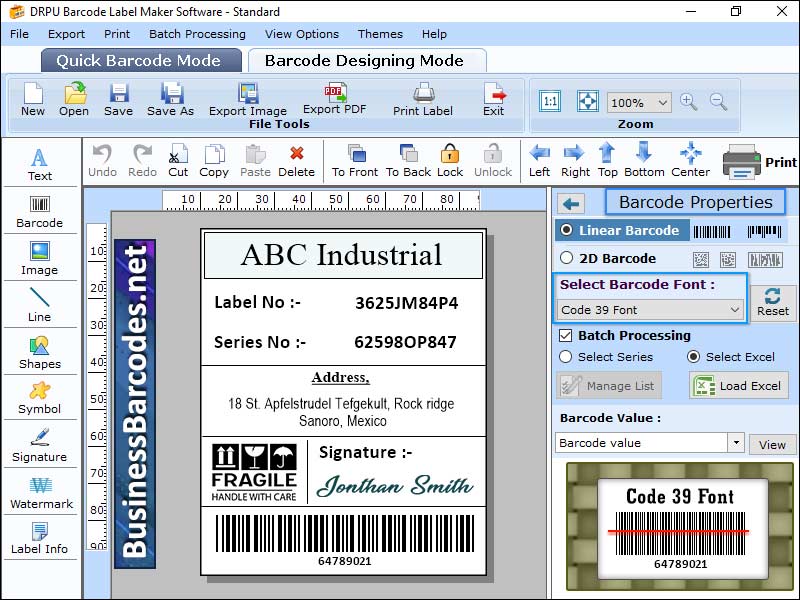Image resolution: width=800 pixels, height=600 pixels.
Task: Switch to Quick Barcode Mode tab
Action: pos(140,60)
